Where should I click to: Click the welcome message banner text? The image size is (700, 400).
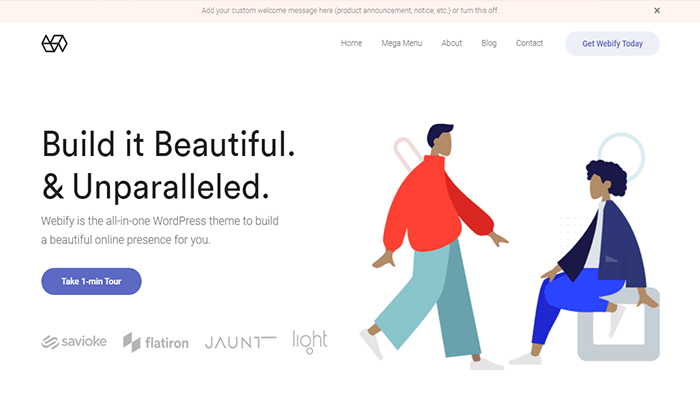tap(350, 10)
